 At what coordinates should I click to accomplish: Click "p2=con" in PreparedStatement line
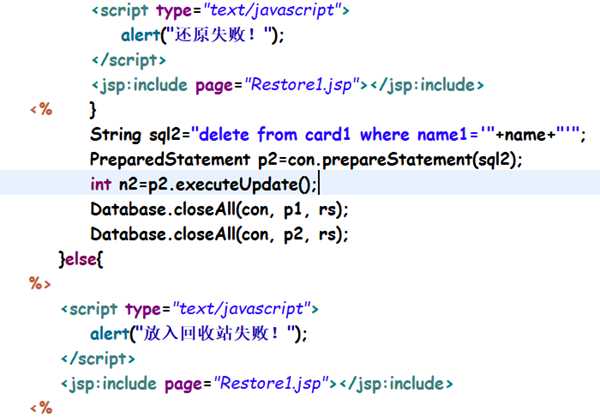[288, 160]
